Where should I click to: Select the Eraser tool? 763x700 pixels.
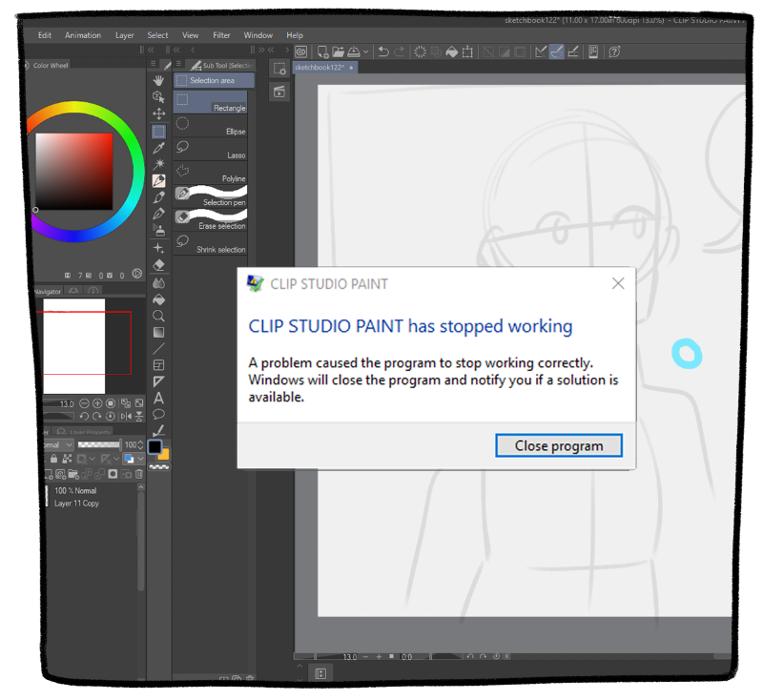click(x=158, y=265)
